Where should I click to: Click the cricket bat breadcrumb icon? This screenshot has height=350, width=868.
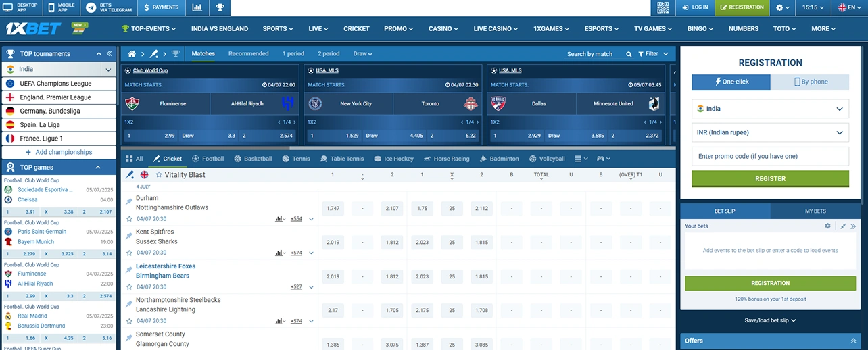point(153,54)
